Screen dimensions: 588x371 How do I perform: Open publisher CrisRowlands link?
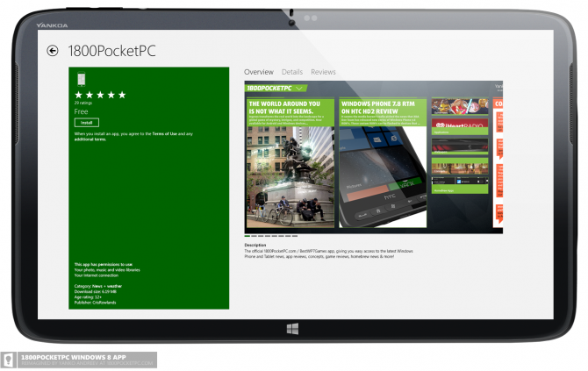coord(104,303)
